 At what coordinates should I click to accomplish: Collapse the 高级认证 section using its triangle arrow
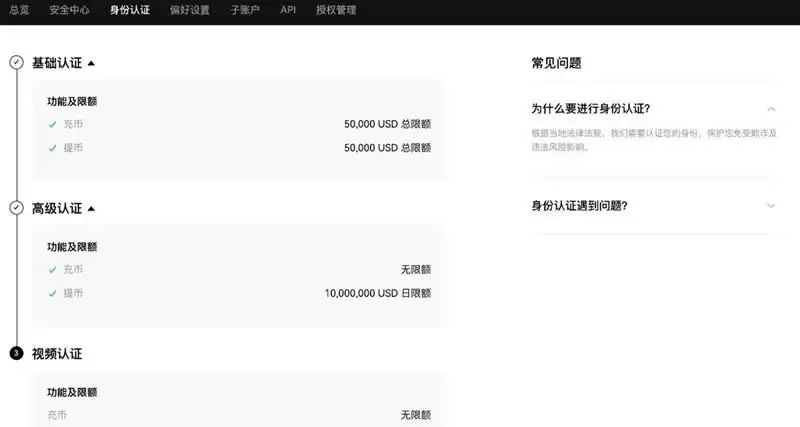click(x=91, y=208)
